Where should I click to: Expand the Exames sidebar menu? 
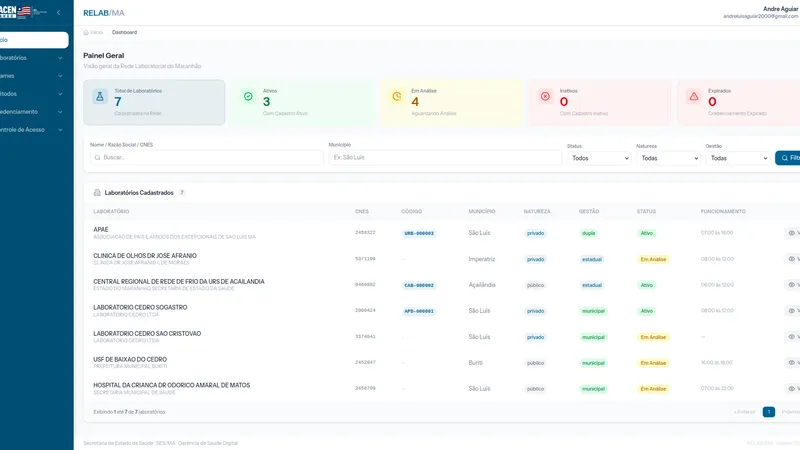click(x=34, y=76)
